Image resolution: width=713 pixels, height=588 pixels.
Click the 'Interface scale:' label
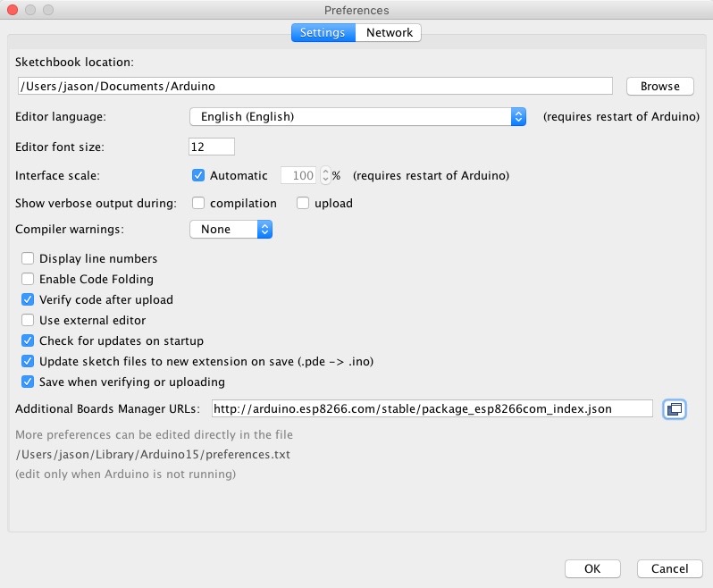point(57,175)
